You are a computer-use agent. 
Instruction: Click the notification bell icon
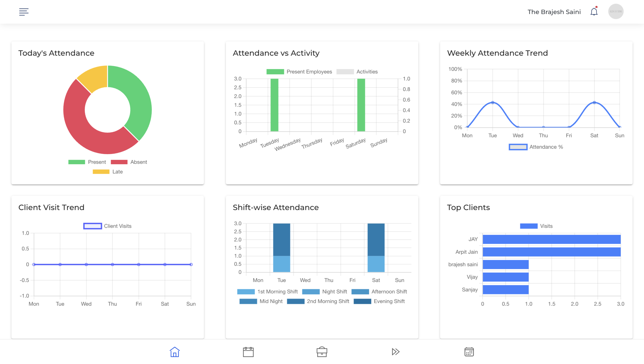594,12
